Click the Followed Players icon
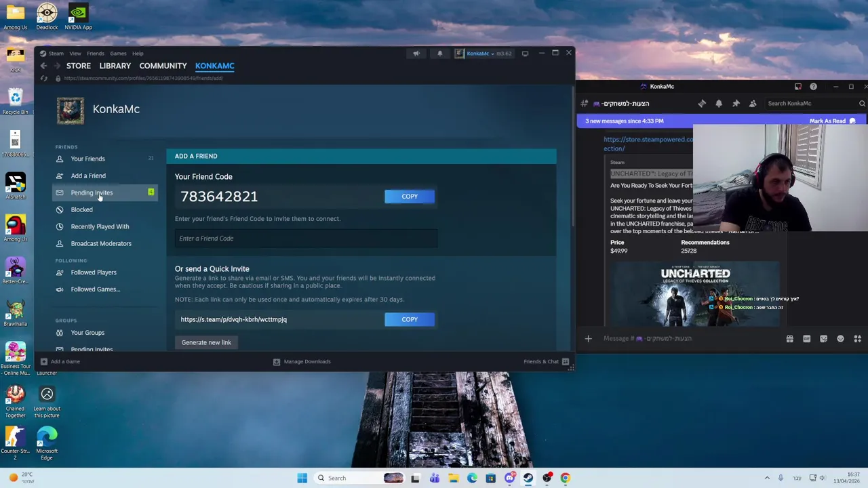The width and height of the screenshot is (868, 488). pyautogui.click(x=60, y=272)
